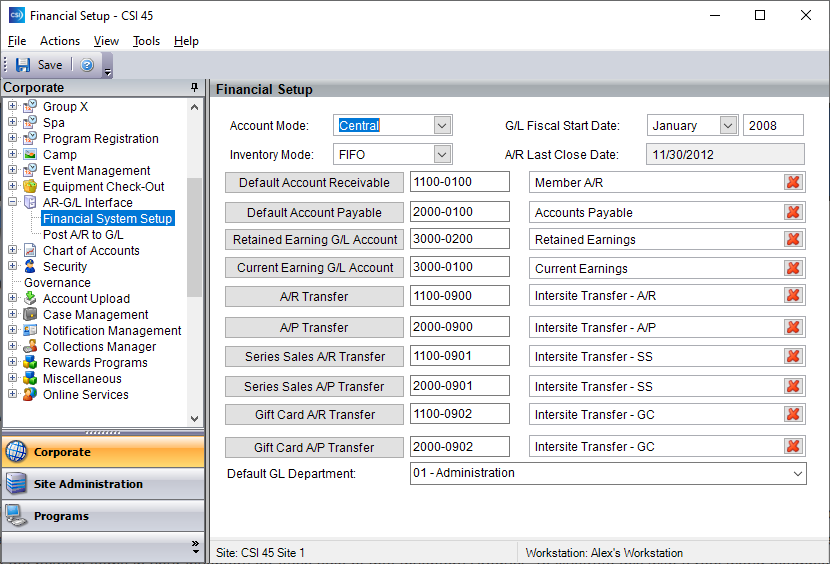Screen dimensions: 830x564
Task: Click the Camp picture icon
Action: (30, 154)
